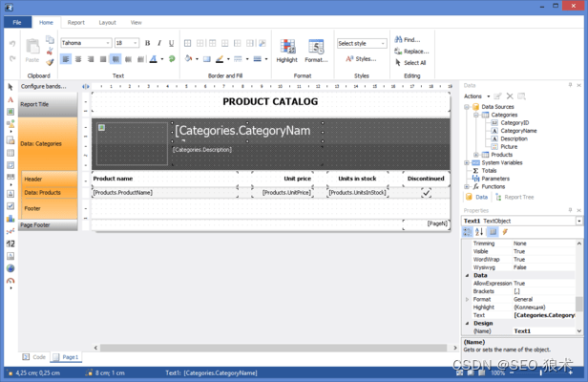Click the text color A icon
This screenshot has width=588, height=382.
154,59
